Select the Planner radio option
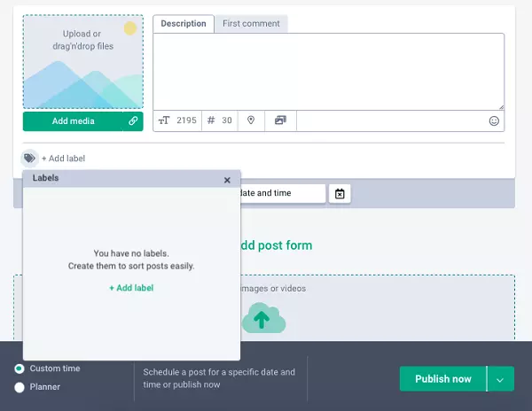532x411 pixels. click(x=20, y=387)
